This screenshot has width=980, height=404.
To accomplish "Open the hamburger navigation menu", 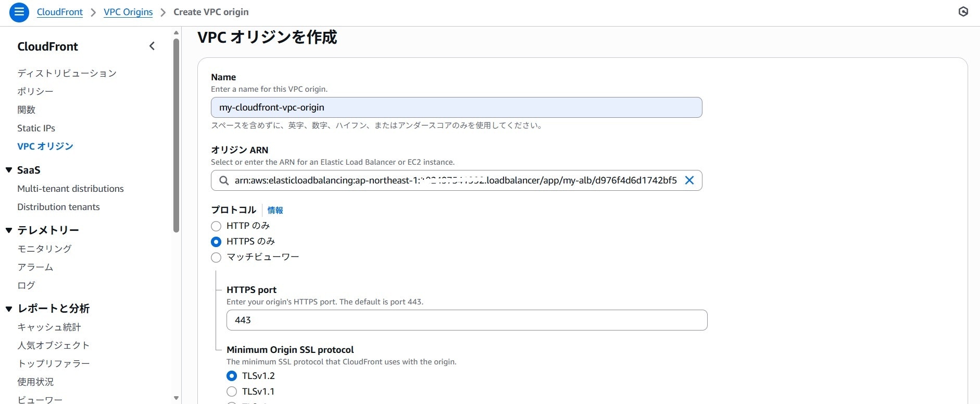I will (19, 12).
